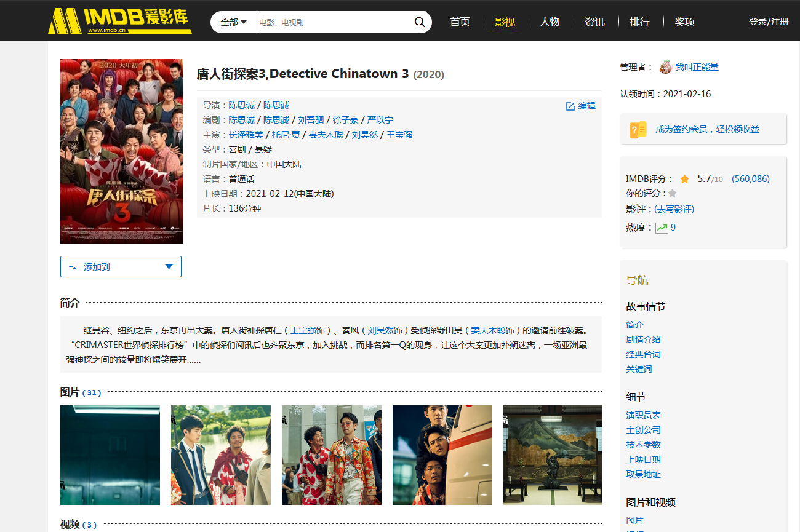800x532 pixels.
Task: Open screenwriter 徐子豪 page
Action: click(346, 120)
